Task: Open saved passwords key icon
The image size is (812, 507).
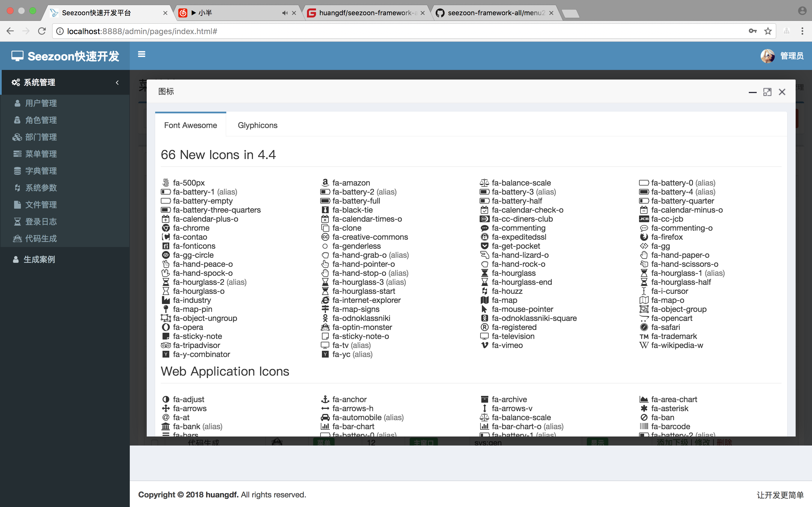Action: 752,31
